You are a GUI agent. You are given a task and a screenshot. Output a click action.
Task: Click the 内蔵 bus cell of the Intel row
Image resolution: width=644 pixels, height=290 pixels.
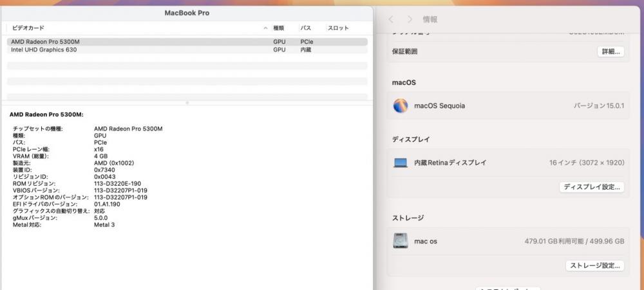(x=305, y=50)
